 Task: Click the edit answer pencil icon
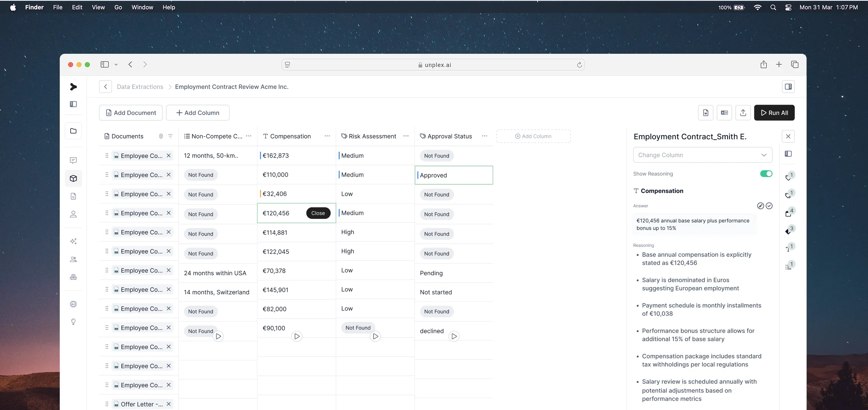coord(760,206)
